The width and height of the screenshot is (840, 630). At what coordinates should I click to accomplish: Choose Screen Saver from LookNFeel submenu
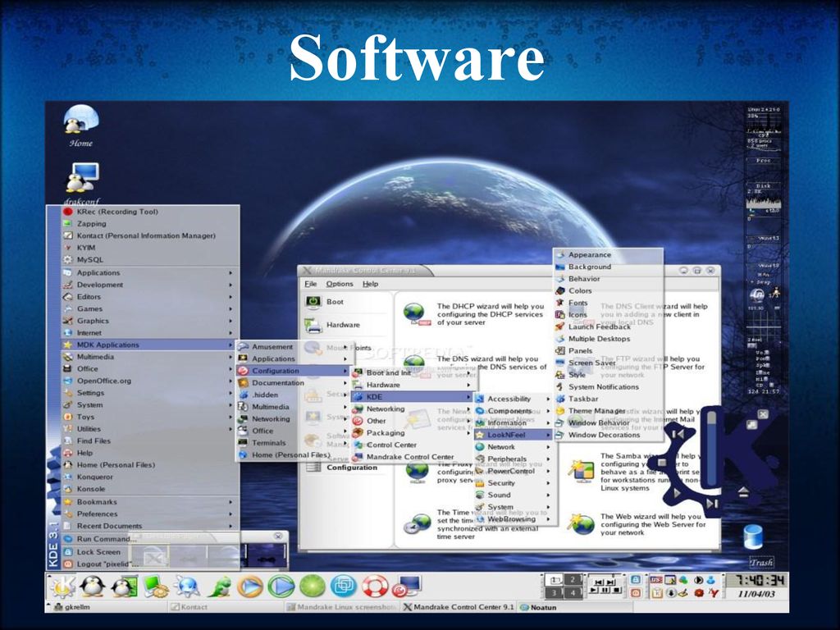pyautogui.click(x=608, y=363)
